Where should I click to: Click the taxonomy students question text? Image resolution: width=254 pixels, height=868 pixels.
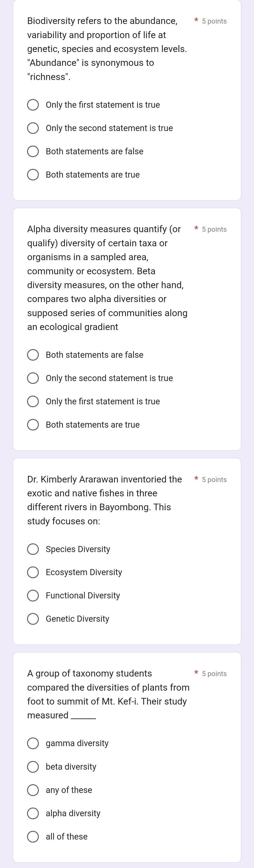click(x=108, y=694)
